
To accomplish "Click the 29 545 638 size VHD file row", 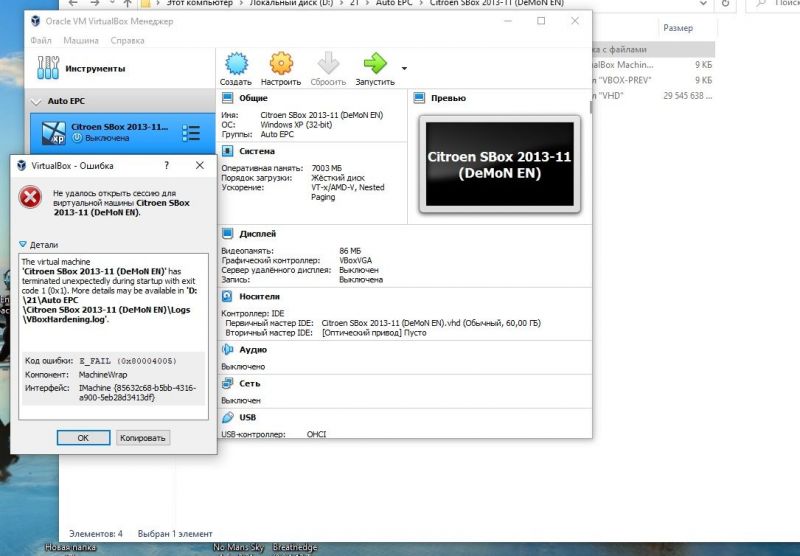I will (652, 95).
